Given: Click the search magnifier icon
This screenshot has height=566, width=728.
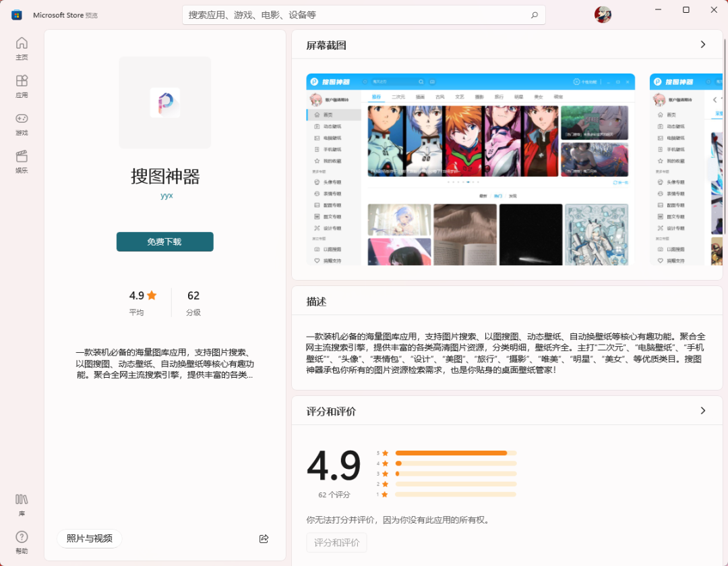Looking at the screenshot, I should [x=535, y=15].
